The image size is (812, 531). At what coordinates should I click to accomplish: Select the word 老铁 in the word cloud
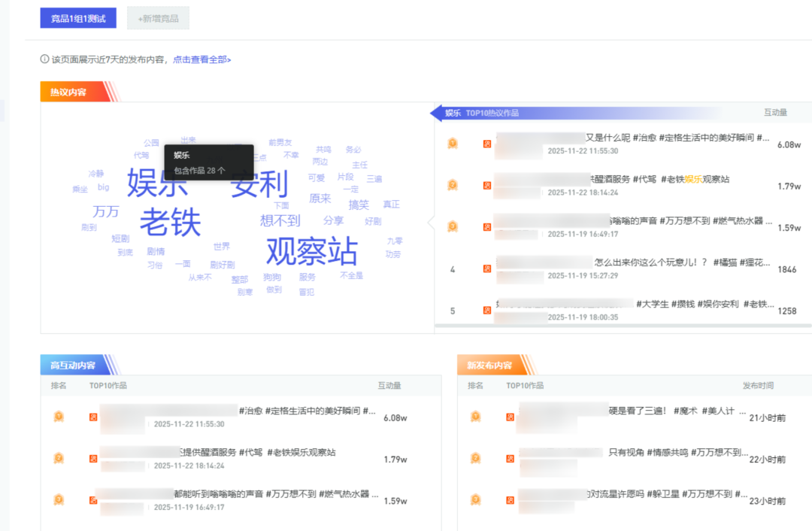(x=170, y=221)
